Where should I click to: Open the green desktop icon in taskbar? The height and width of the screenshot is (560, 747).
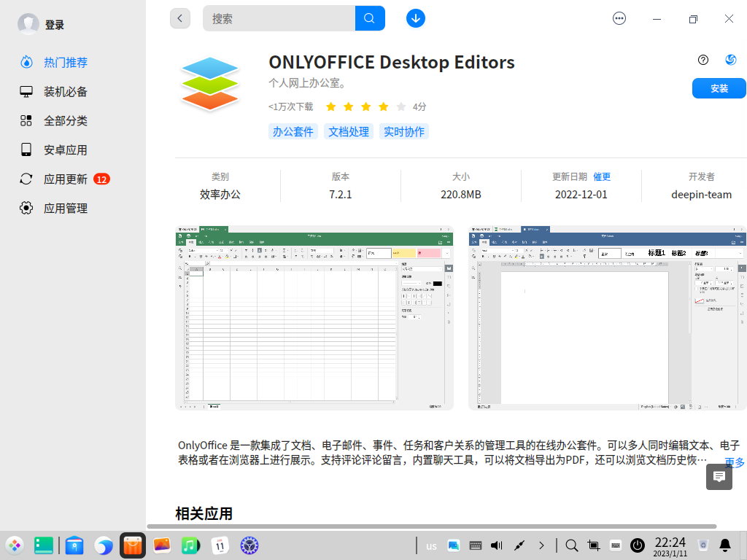coord(44,545)
